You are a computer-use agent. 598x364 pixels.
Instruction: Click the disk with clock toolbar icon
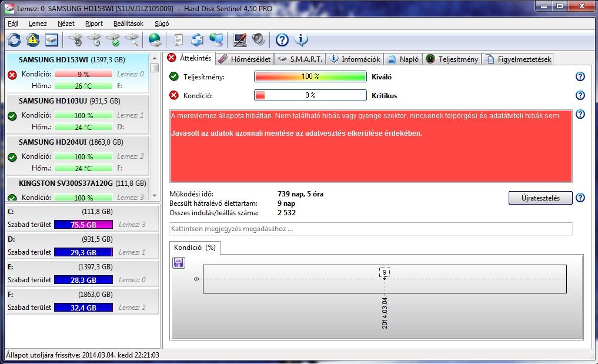tap(94, 39)
